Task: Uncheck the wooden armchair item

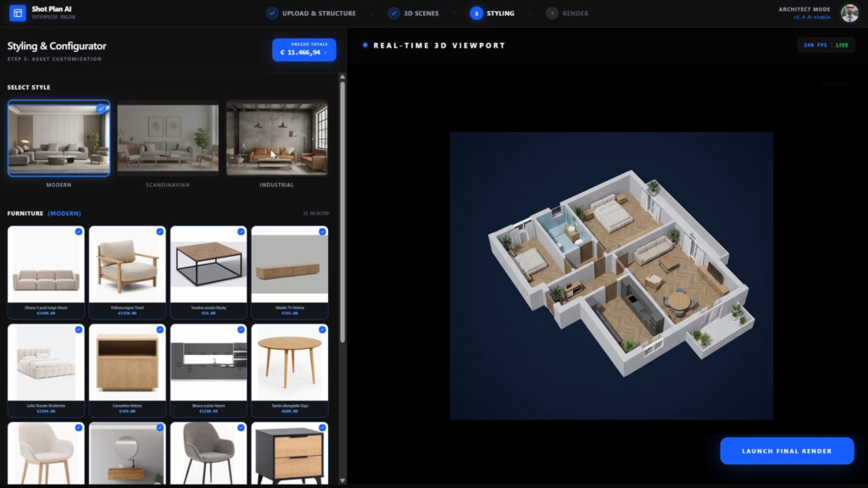Action: point(159,231)
